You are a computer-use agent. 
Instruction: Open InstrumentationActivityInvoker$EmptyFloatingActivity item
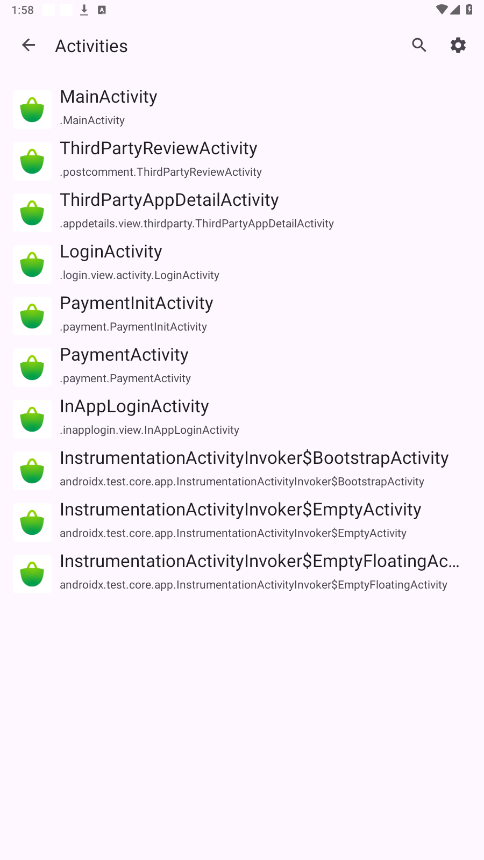(242, 573)
